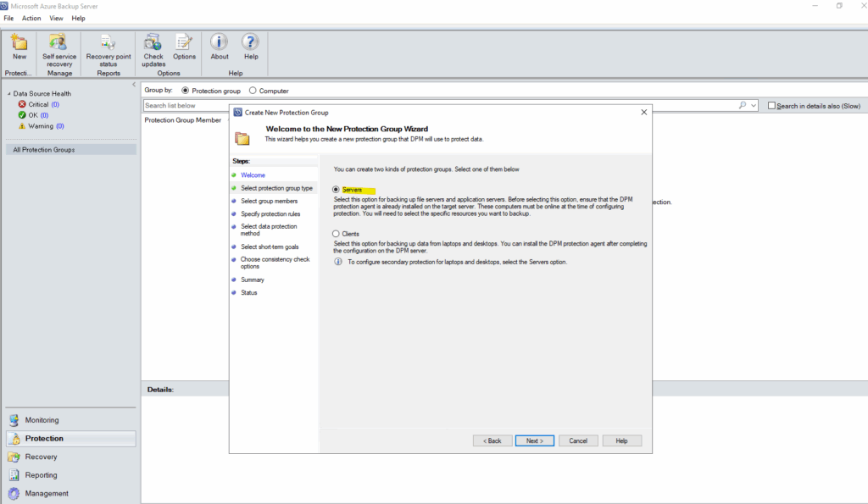Collapse the left navigation pane chevron
Image resolution: width=868 pixels, height=504 pixels.
pyautogui.click(x=134, y=84)
